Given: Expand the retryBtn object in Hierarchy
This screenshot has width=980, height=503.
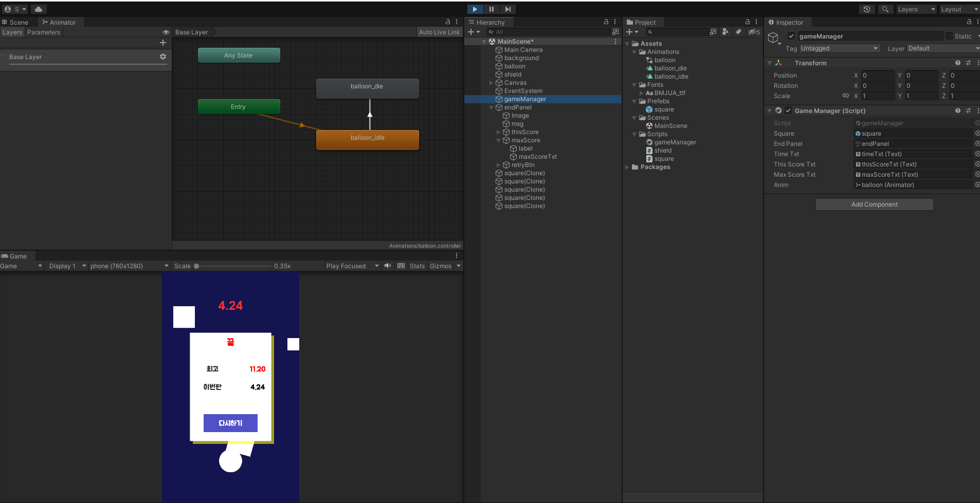Looking at the screenshot, I should coord(499,165).
